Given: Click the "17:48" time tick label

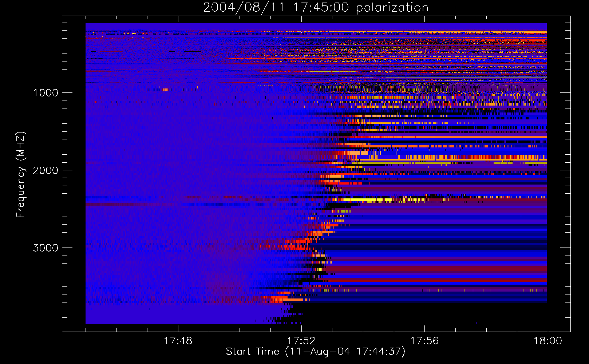Looking at the screenshot, I should [178, 341].
